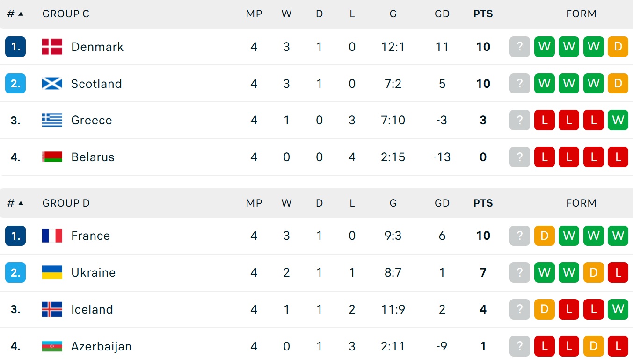
Task: Click Ukraine's flag icon
Action: tap(52, 272)
